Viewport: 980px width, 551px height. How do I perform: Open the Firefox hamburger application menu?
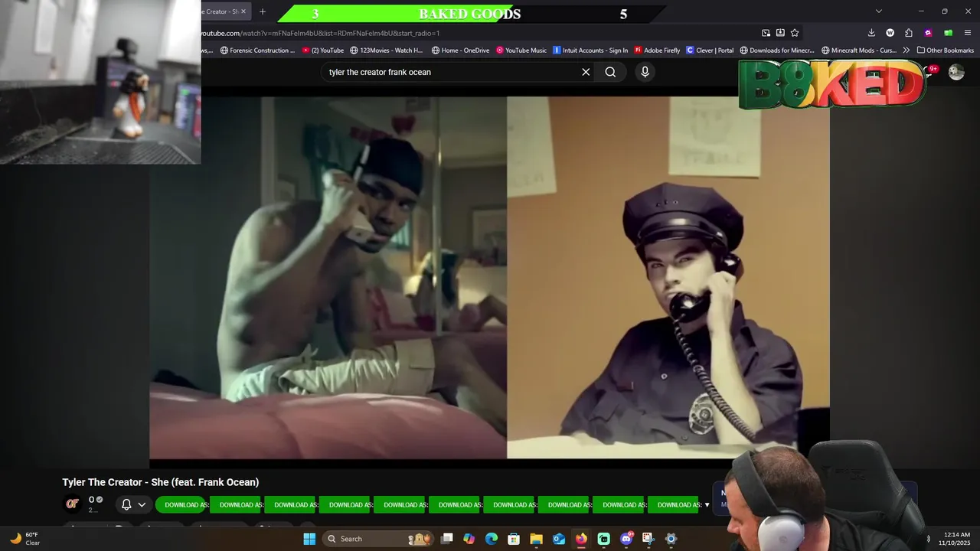tap(969, 33)
